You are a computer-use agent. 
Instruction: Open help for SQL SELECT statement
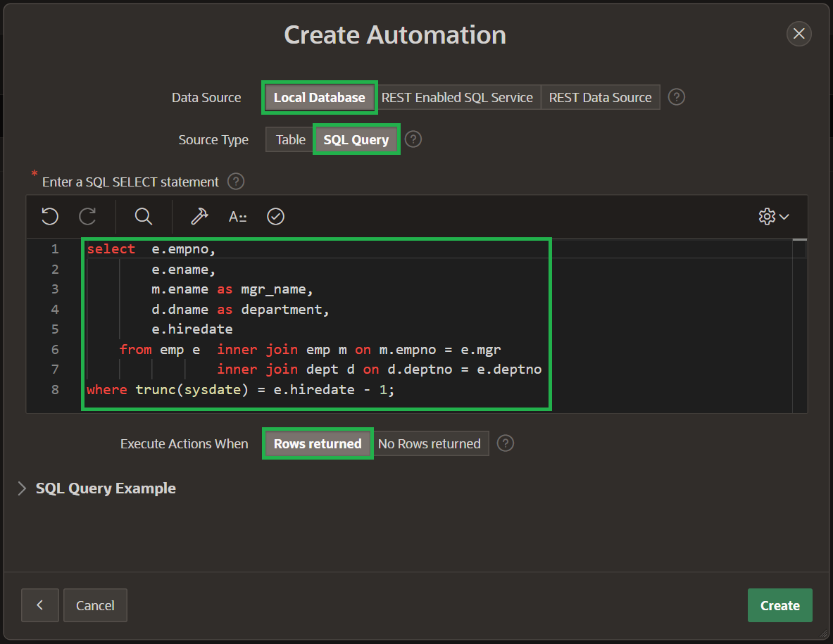(236, 182)
